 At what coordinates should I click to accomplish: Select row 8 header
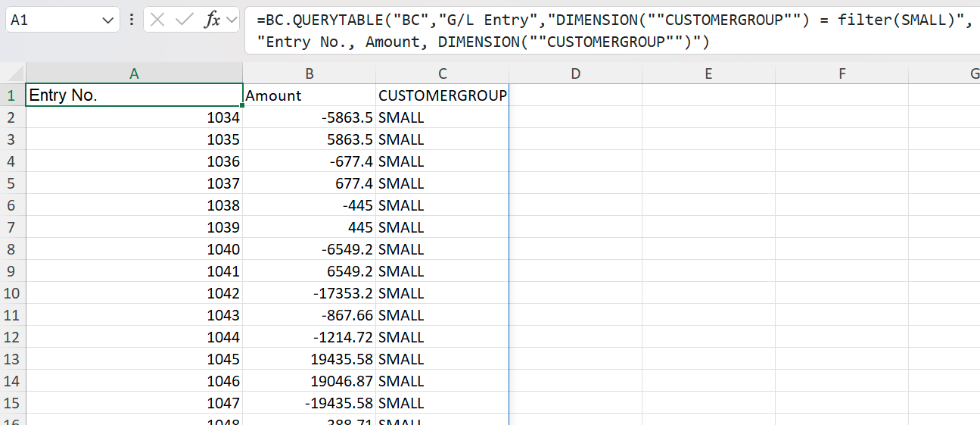12,249
